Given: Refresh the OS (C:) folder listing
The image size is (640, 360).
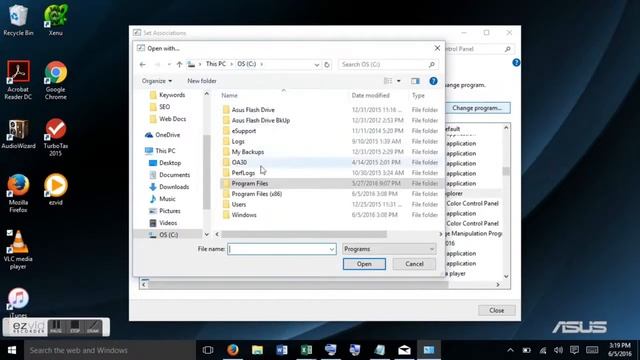Looking at the screenshot, I should pyautogui.click(x=327, y=64).
